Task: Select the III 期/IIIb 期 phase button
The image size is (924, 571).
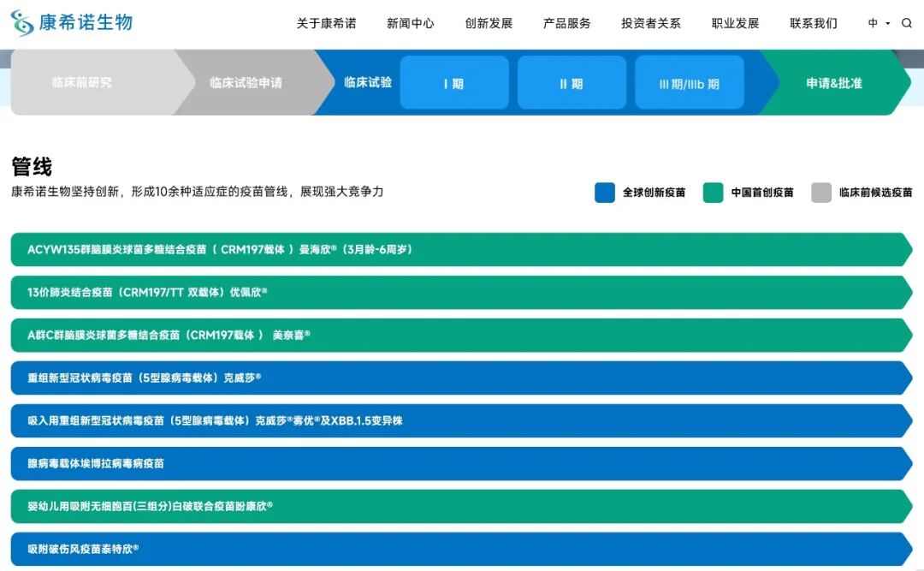Action: click(x=690, y=82)
